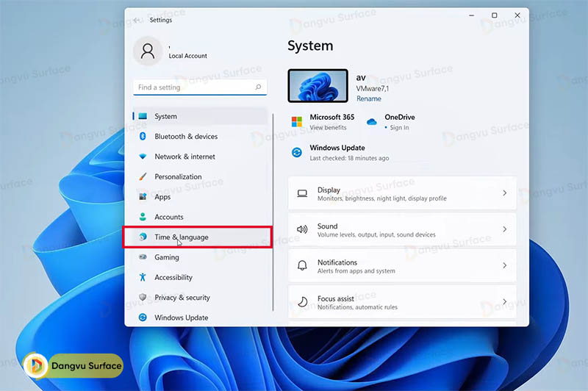This screenshot has width=588, height=391.
Task: Click the Find a setting search box
Action: pyautogui.click(x=200, y=87)
